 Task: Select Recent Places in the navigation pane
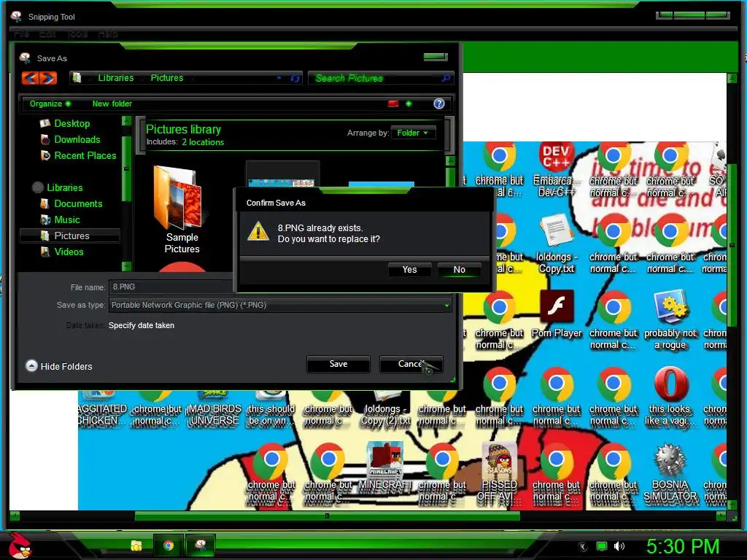pos(85,156)
